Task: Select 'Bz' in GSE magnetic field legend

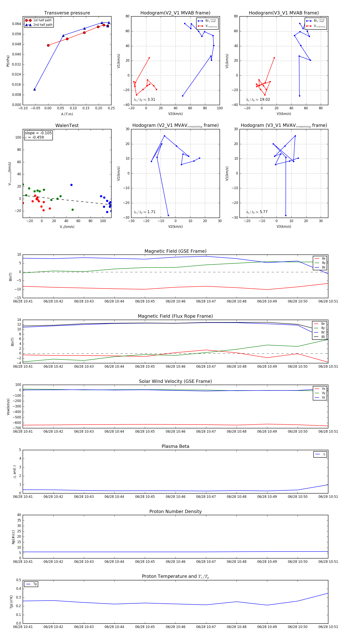Action: [320, 268]
